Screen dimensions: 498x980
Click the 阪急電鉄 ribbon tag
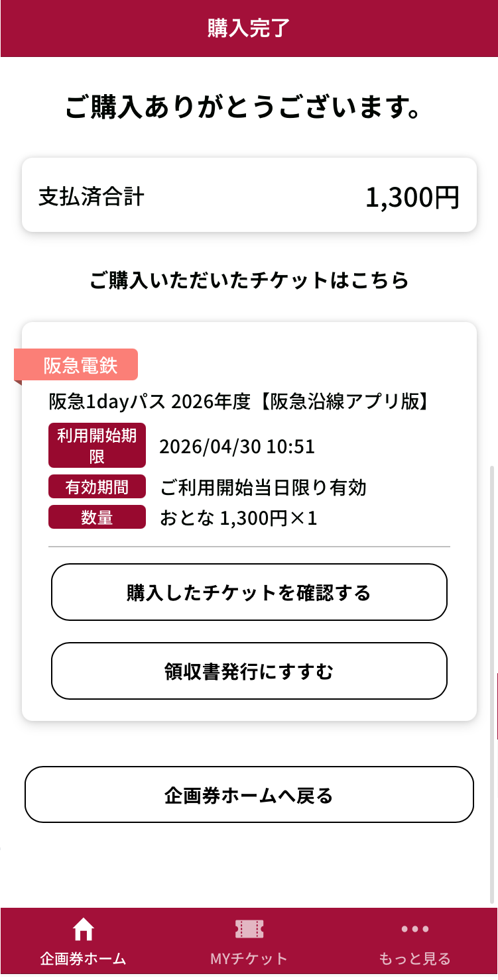[x=80, y=365]
